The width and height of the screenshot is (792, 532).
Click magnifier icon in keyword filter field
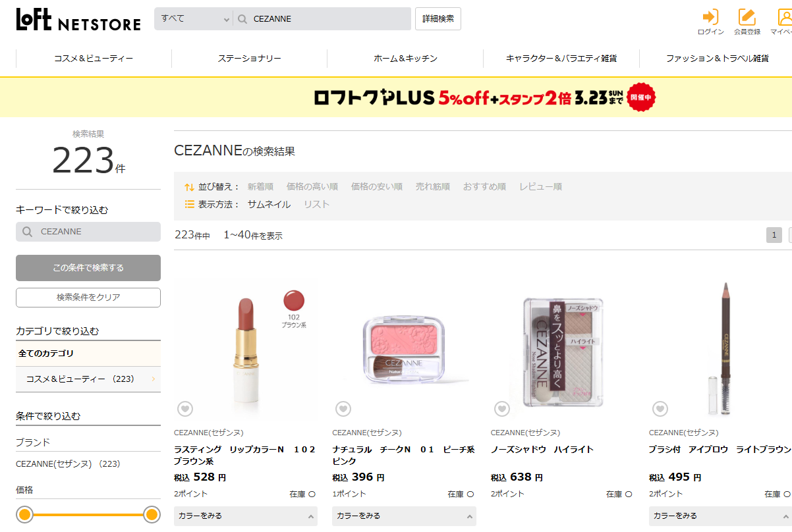tap(28, 232)
